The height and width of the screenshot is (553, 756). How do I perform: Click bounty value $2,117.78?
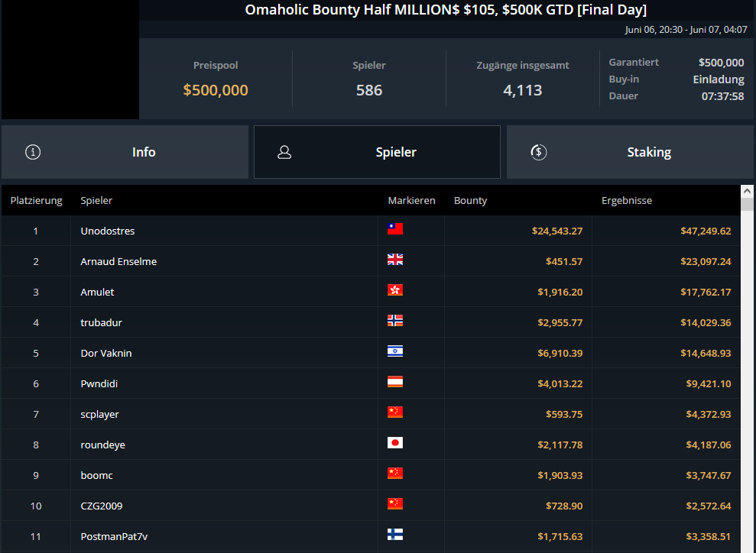pos(560,445)
